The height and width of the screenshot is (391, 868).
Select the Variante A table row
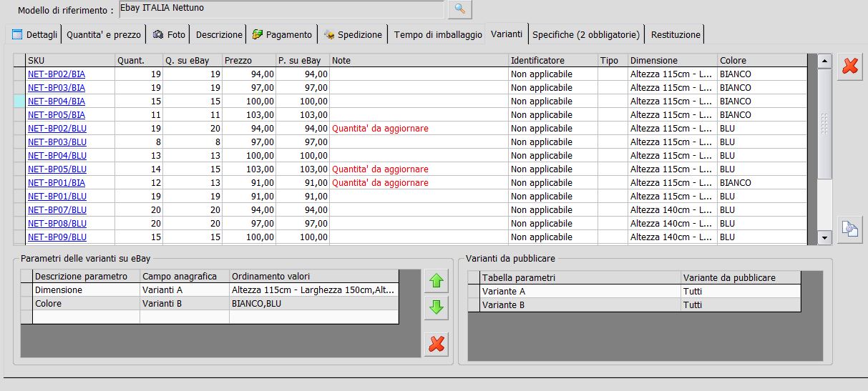(x=634, y=291)
